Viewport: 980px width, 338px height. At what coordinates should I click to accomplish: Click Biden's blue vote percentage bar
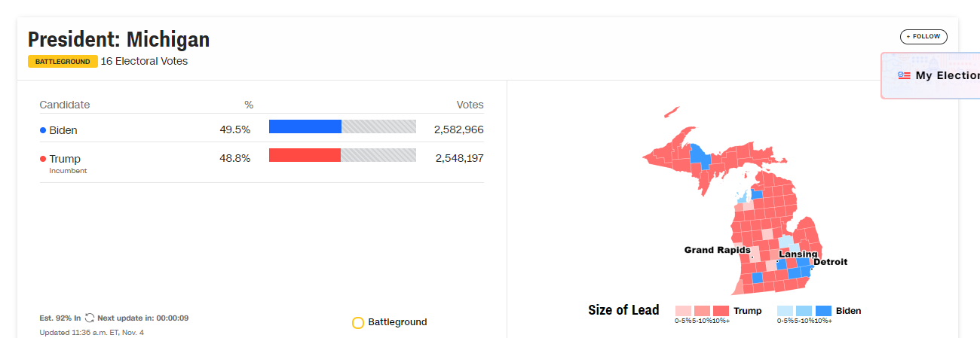305,126
